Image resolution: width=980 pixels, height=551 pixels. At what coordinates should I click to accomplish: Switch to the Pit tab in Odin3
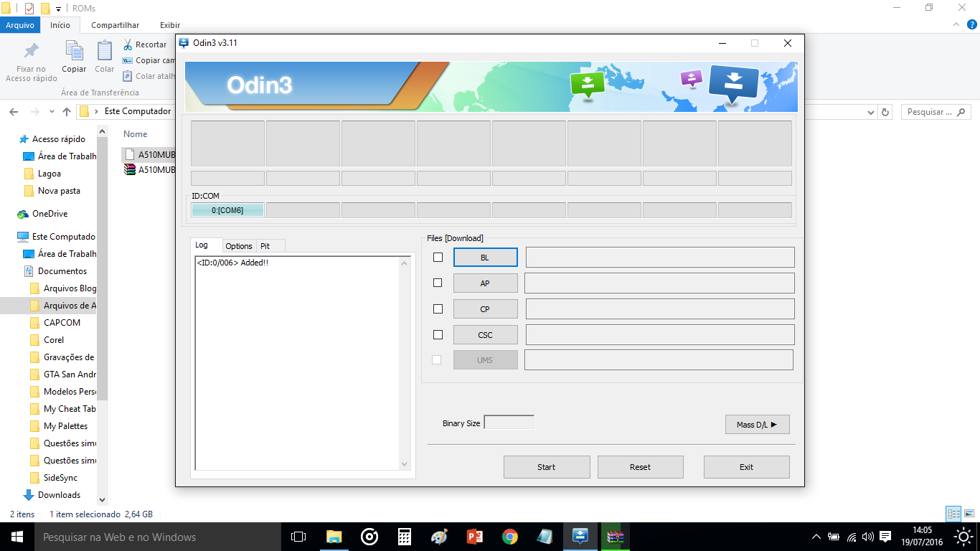point(271,246)
